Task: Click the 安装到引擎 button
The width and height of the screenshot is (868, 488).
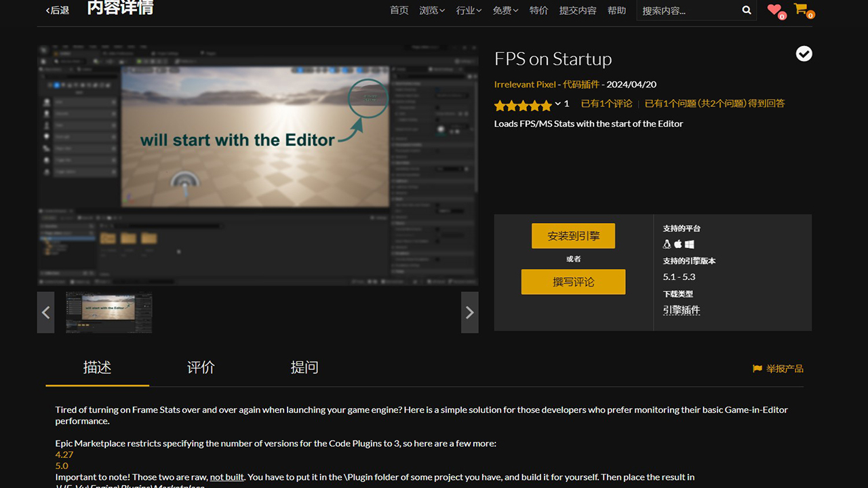Action: [x=573, y=236]
